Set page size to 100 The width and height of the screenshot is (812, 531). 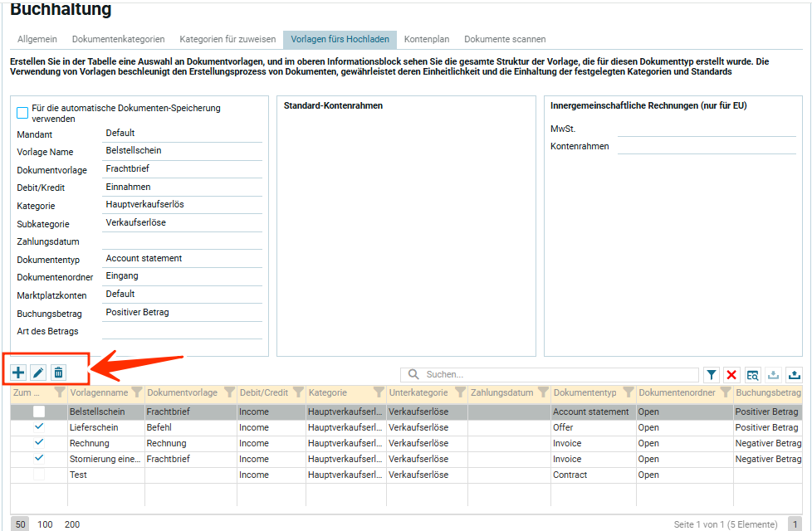click(46, 524)
